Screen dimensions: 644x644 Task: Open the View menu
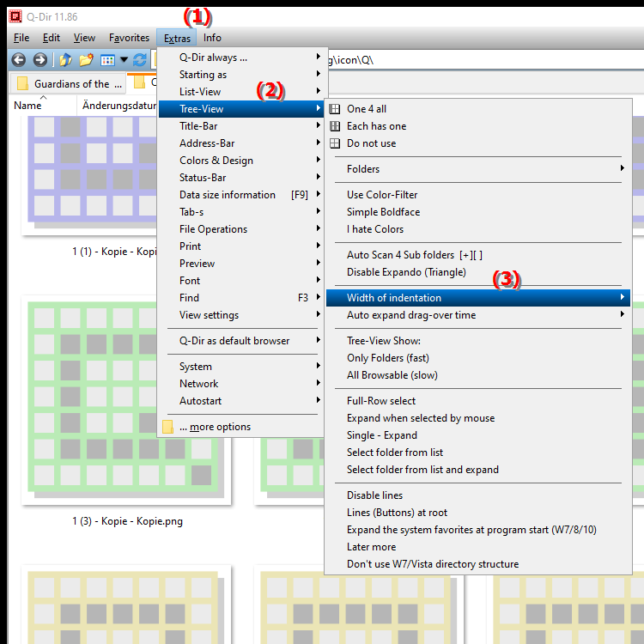[84, 38]
